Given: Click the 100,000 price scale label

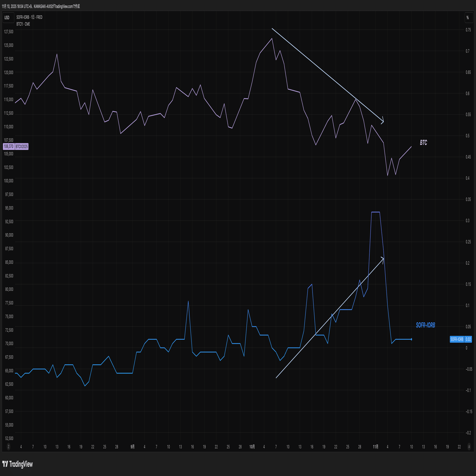Looking at the screenshot, I should click(x=9, y=181).
